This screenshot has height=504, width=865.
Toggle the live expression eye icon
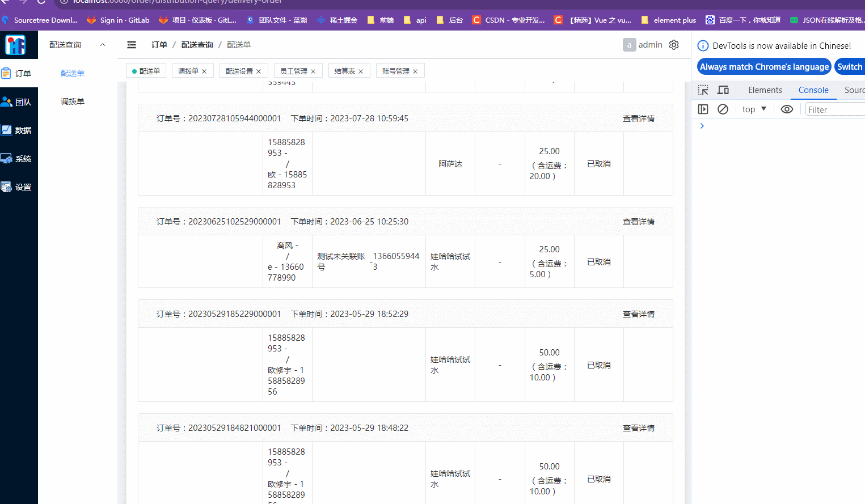[787, 109]
